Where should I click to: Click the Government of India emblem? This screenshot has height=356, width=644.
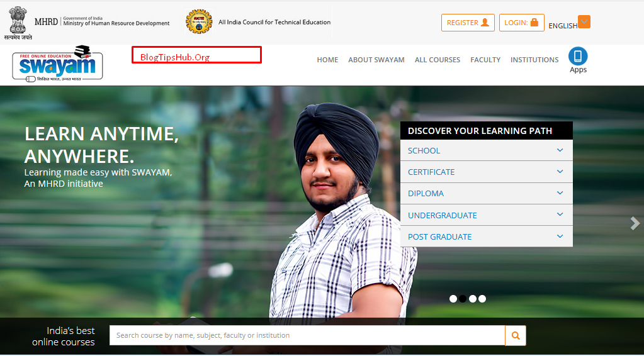pos(18,23)
